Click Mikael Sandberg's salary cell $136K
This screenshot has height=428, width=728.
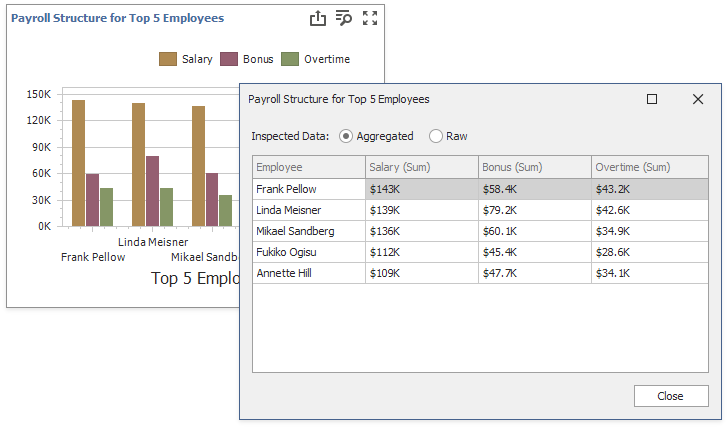tap(421, 231)
